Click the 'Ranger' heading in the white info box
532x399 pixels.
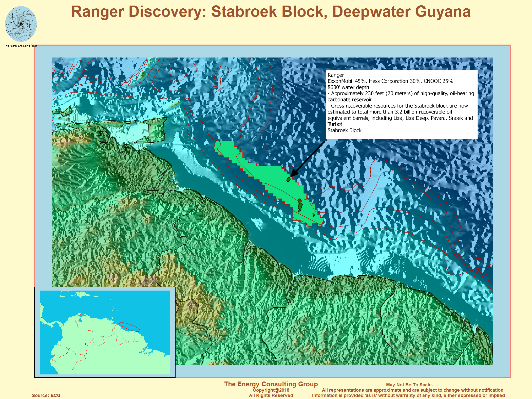336,75
